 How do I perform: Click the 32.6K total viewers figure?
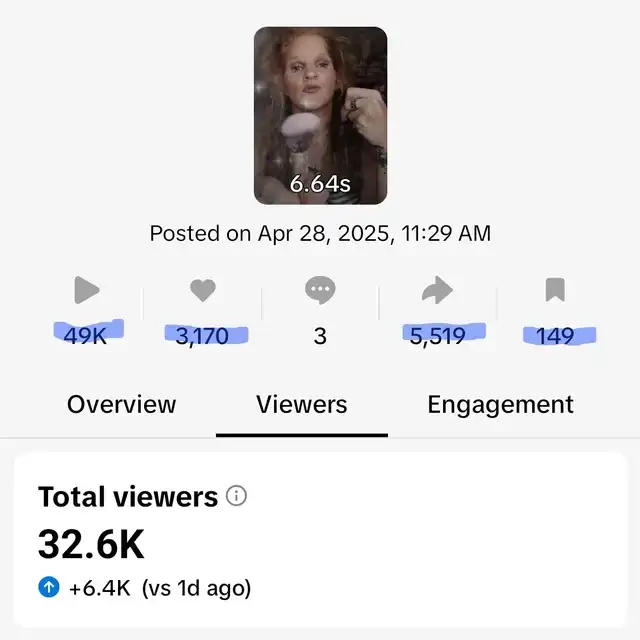[x=91, y=544]
